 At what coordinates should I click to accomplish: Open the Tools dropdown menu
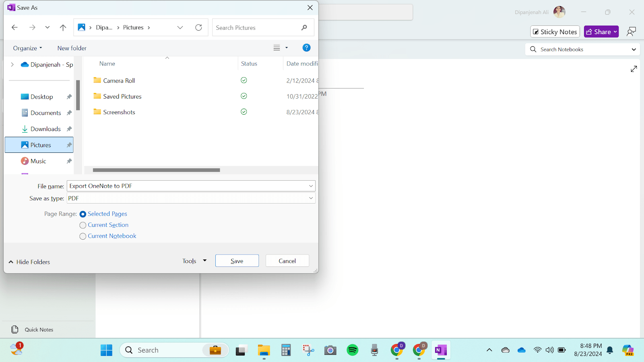(x=194, y=261)
